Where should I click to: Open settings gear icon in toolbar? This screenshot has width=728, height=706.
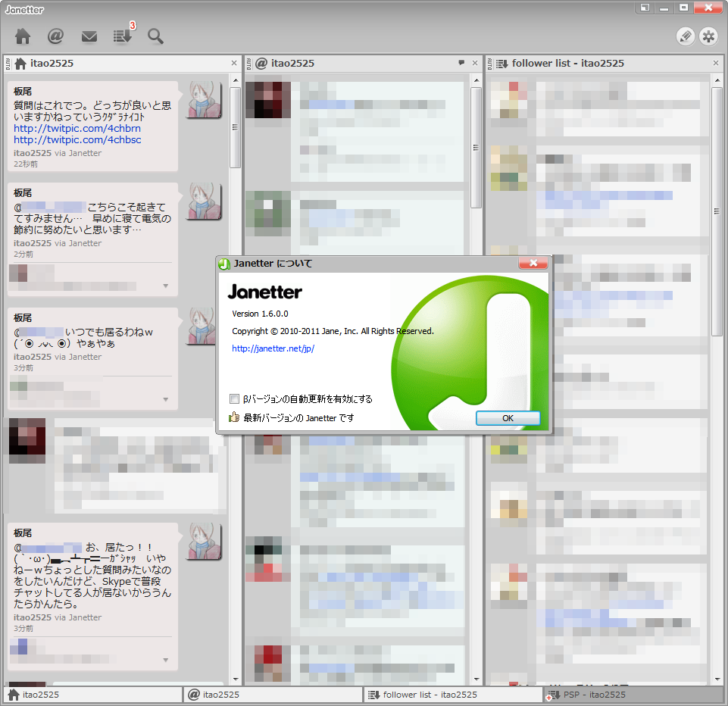(x=708, y=36)
